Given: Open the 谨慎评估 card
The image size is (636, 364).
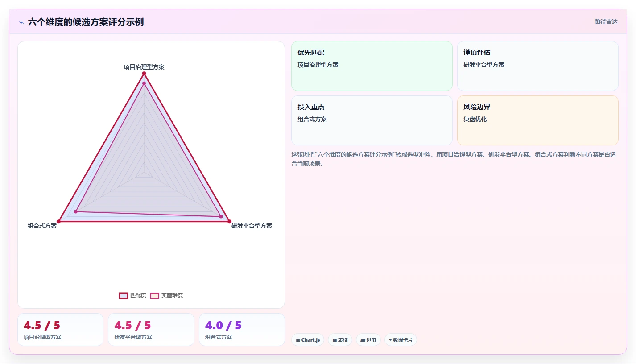Looking at the screenshot, I should [538, 66].
